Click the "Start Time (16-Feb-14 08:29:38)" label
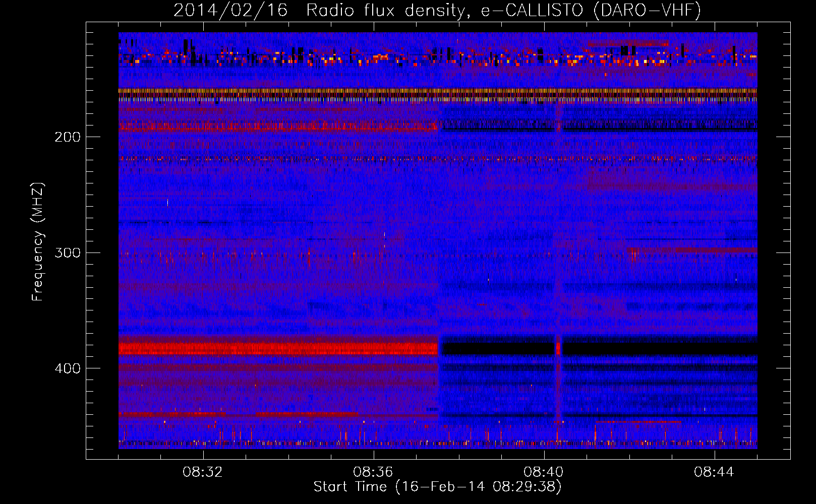 pos(437,487)
